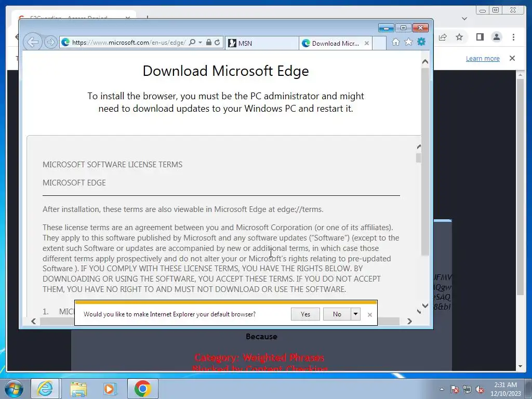Screen dimensions: 532x399
Task: Open Internet Explorer from the taskbar
Action: pyautogui.click(x=45, y=389)
